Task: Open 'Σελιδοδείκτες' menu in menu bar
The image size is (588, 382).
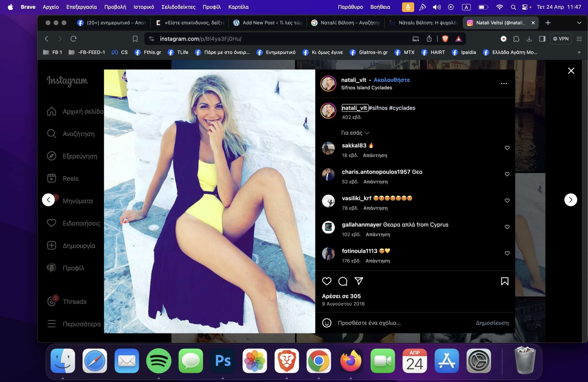Action: 178,7
